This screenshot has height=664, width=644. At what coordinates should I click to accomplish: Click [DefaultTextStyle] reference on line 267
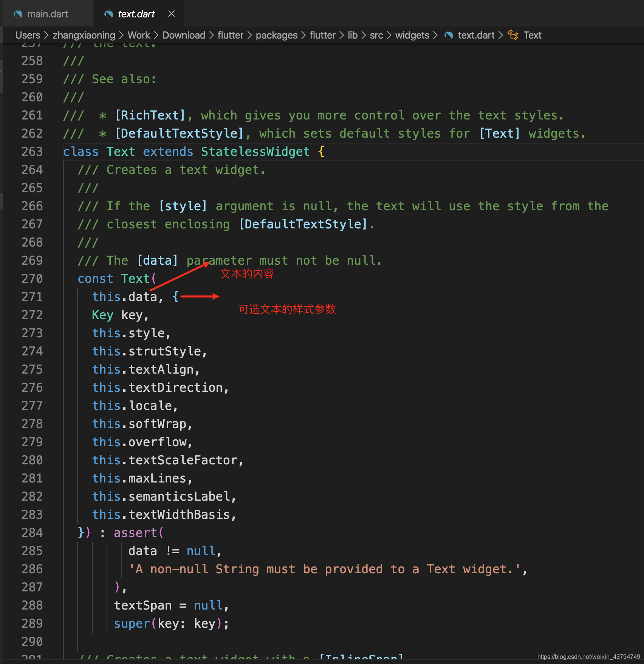click(x=303, y=224)
